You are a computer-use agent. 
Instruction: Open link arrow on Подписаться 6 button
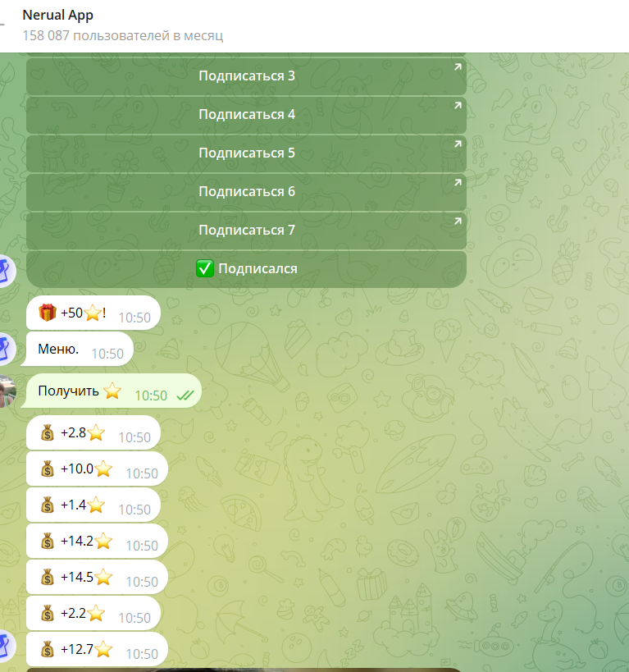(x=458, y=183)
